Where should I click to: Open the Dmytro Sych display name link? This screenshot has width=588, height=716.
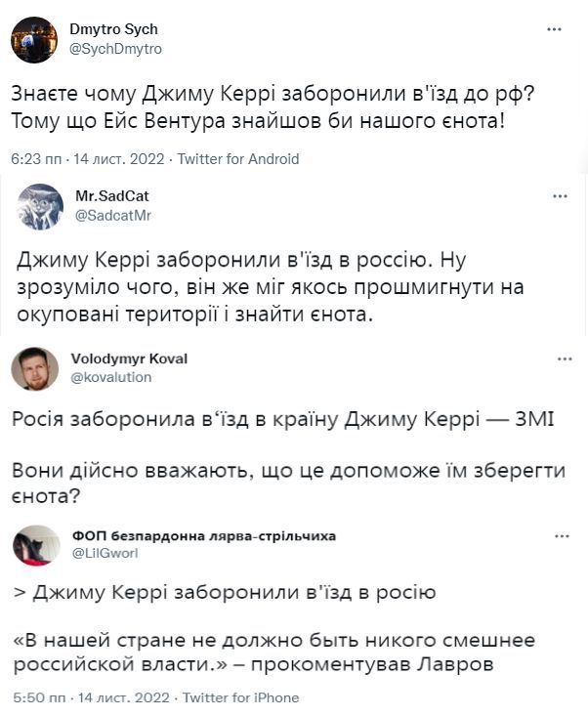pyautogui.click(x=113, y=29)
